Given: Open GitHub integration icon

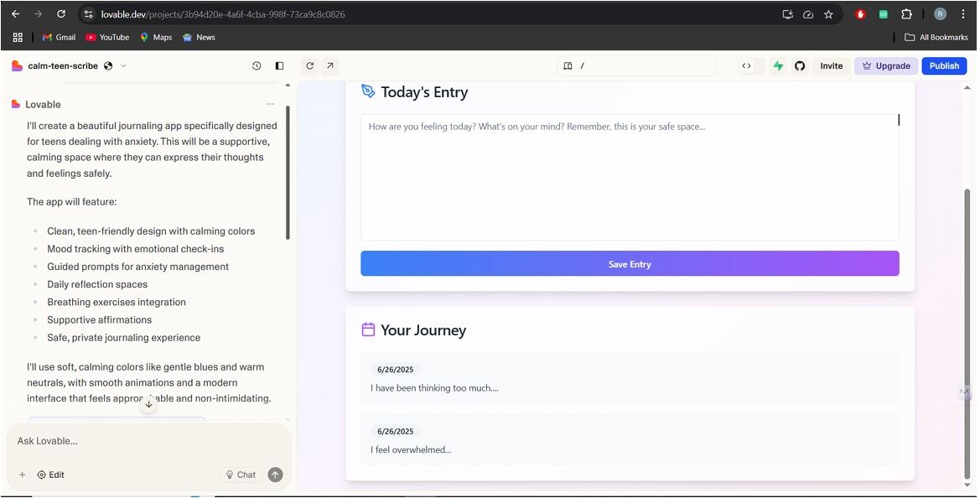Looking at the screenshot, I should [x=800, y=65].
